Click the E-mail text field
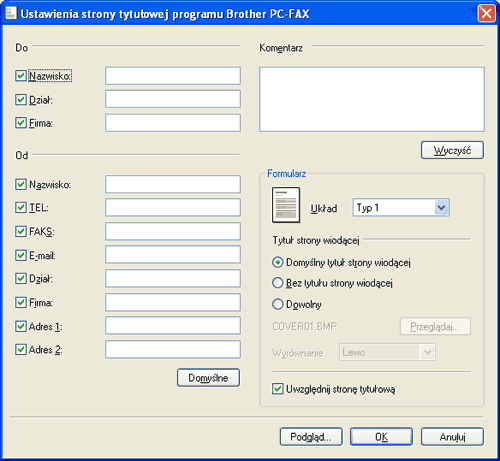Screen dimensions: 500x461 tap(173, 255)
